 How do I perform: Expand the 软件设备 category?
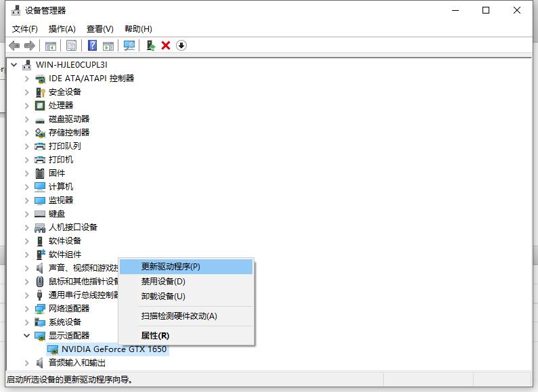coord(27,241)
